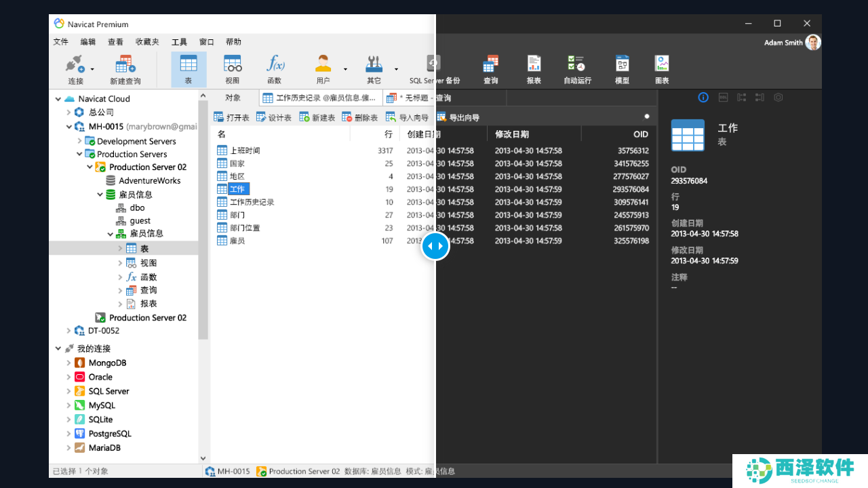This screenshot has height=488, width=868.
Task: Switch to the 工作历史记录 tab
Action: [321, 98]
